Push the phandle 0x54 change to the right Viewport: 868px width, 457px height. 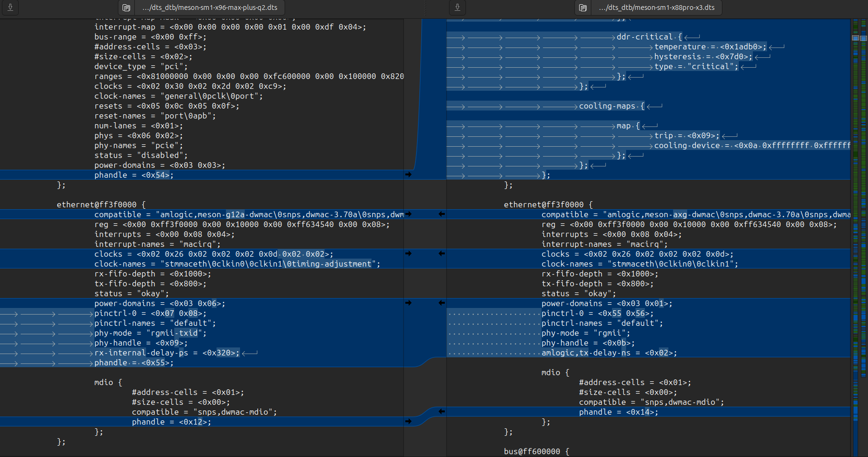[408, 175]
